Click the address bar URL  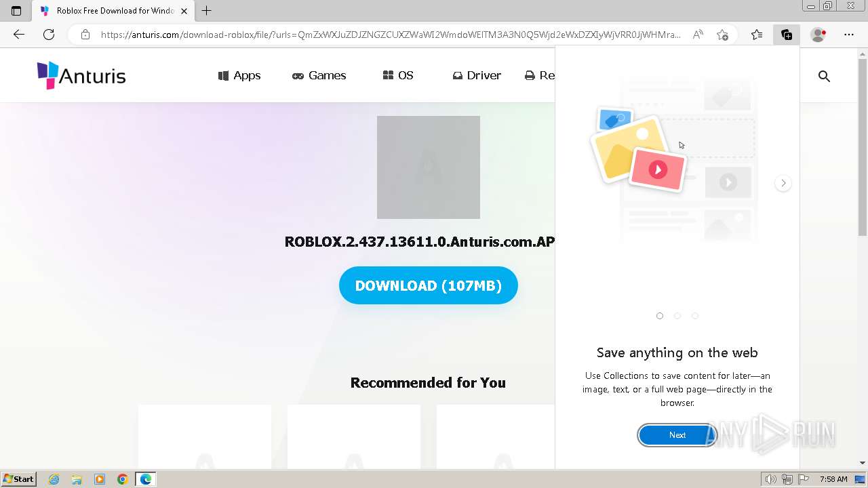391,35
